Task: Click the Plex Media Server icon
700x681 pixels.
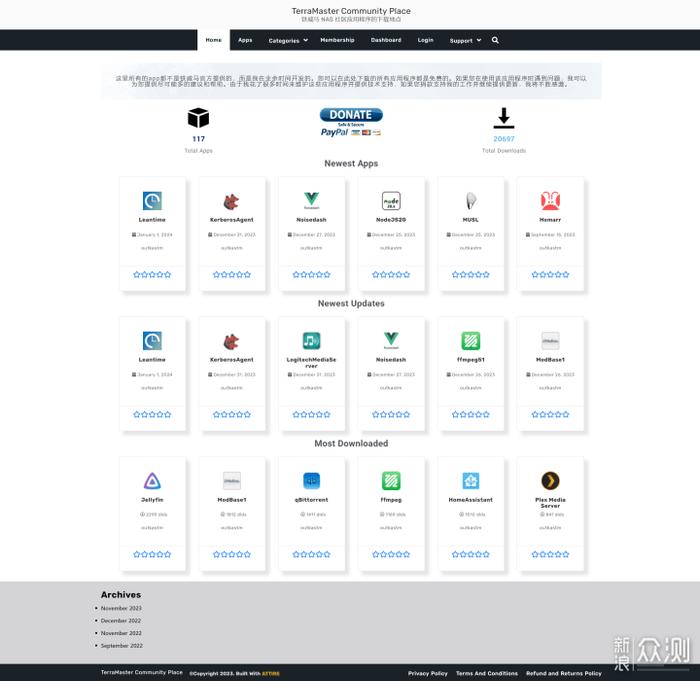Action: click(550, 481)
